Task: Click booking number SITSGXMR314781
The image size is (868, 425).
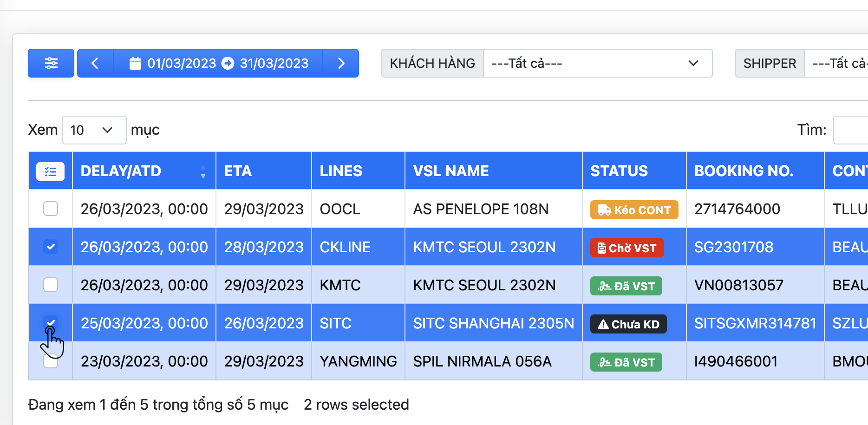Action: 755,323
